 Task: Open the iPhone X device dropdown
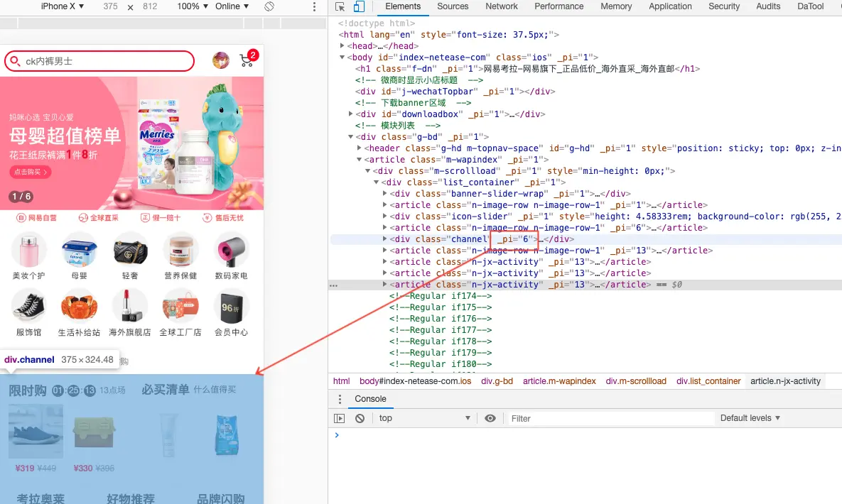coord(63,6)
